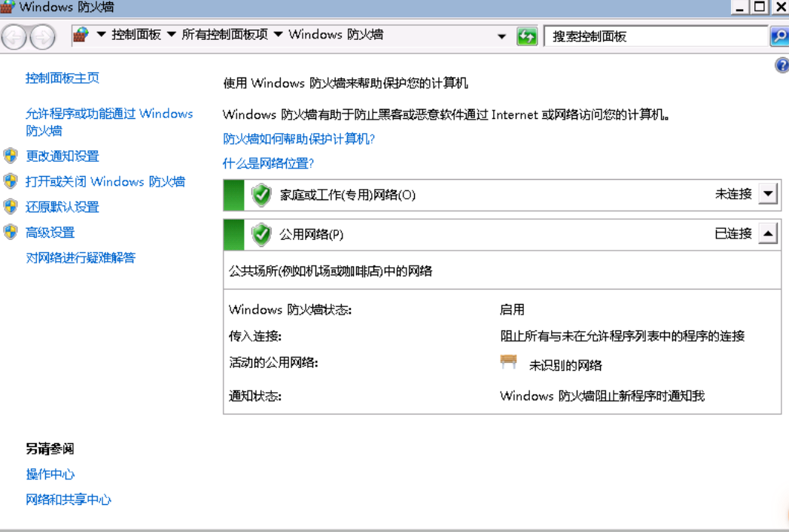789x532 pixels.
Task: Click Windows 防火墙阻止新程序时通知我 text
Action: pyautogui.click(x=602, y=397)
